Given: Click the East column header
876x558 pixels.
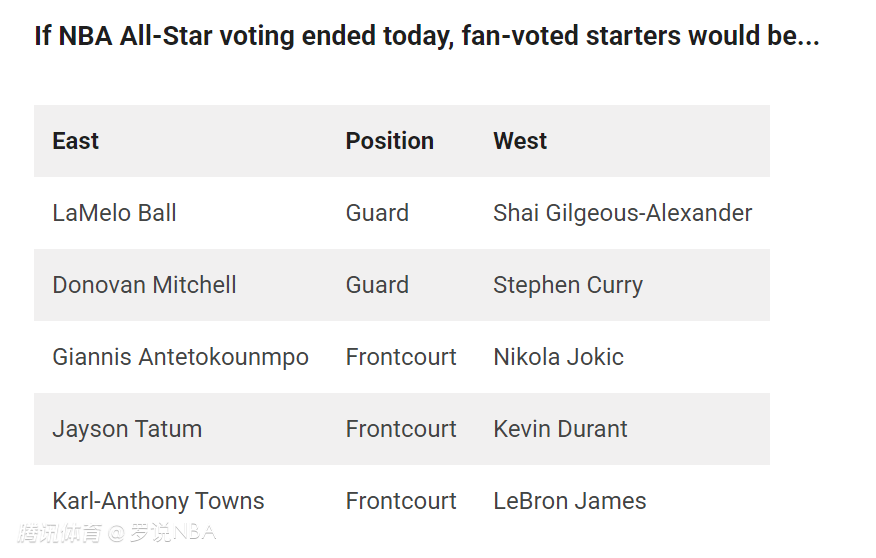Looking at the screenshot, I should click(x=75, y=141).
